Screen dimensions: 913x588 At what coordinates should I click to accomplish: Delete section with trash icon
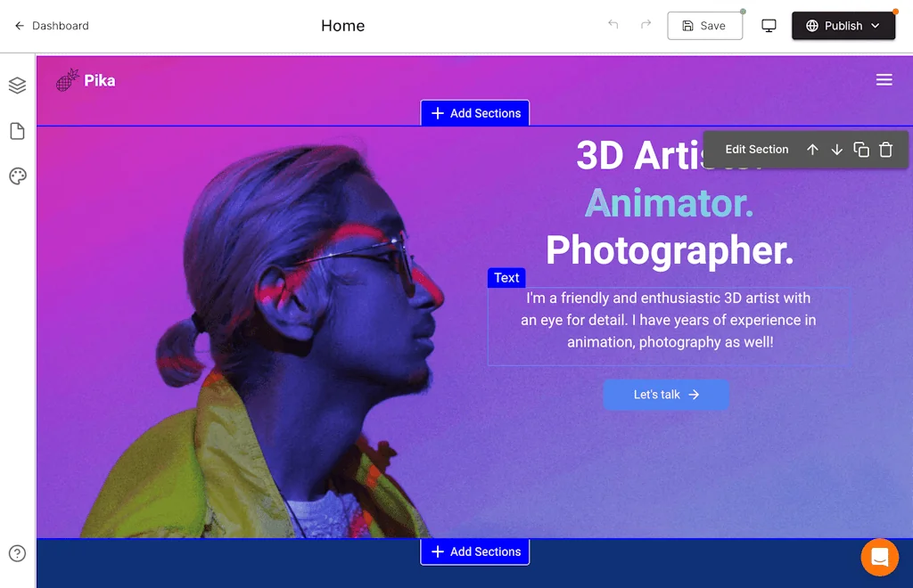885,150
